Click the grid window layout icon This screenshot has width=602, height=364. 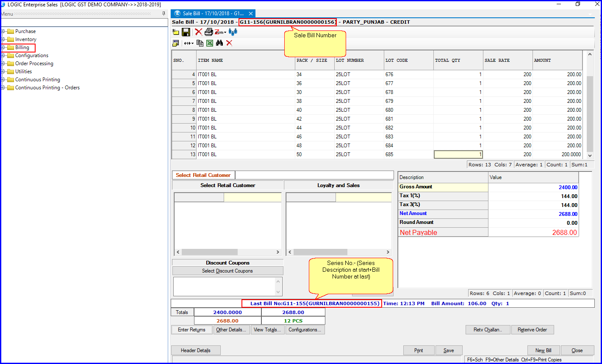(x=175, y=43)
